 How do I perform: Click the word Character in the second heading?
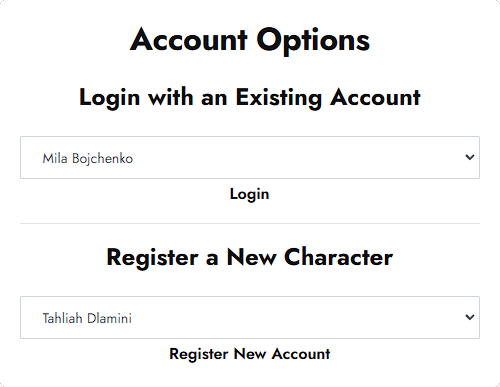pos(339,257)
